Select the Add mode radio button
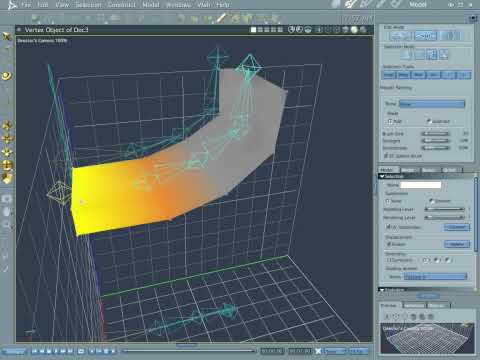 pyautogui.click(x=389, y=121)
